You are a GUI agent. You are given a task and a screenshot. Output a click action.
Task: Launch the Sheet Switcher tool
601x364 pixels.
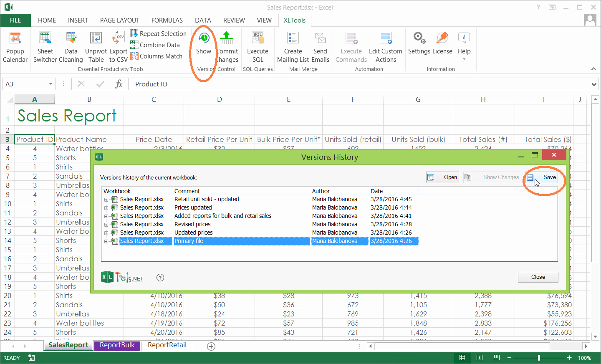[x=45, y=47]
